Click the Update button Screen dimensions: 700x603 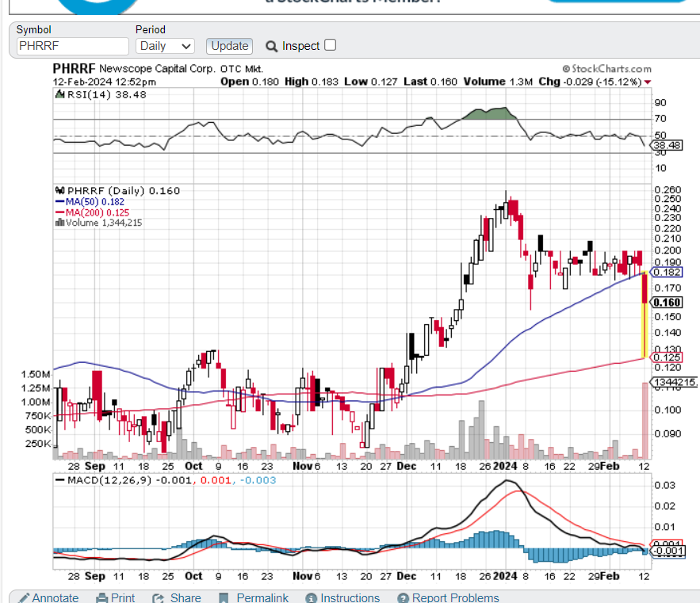229,46
